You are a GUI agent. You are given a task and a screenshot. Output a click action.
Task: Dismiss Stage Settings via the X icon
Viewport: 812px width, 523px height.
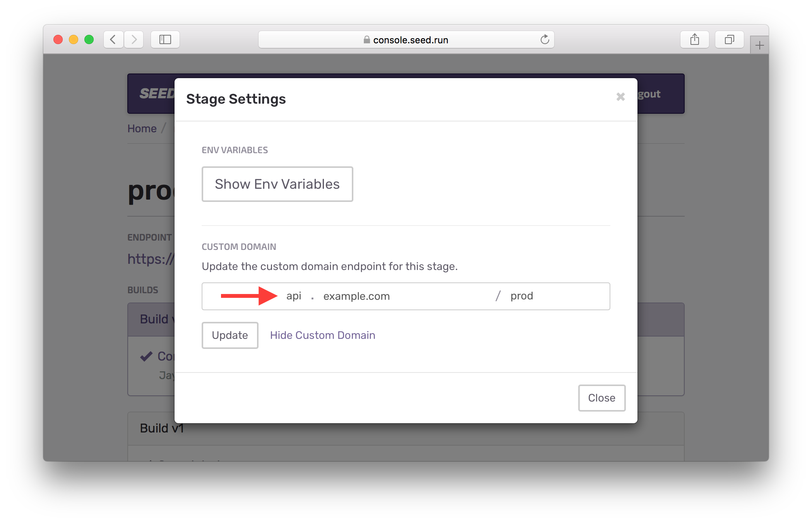[620, 97]
